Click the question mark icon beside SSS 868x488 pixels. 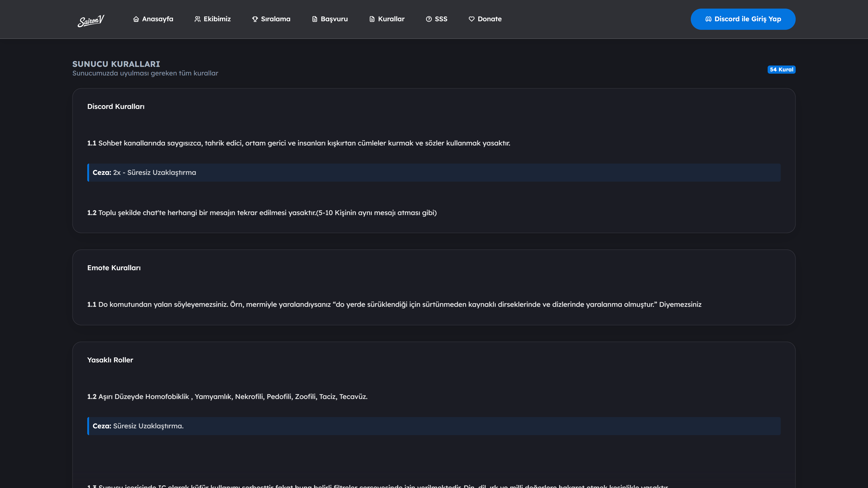(x=429, y=19)
